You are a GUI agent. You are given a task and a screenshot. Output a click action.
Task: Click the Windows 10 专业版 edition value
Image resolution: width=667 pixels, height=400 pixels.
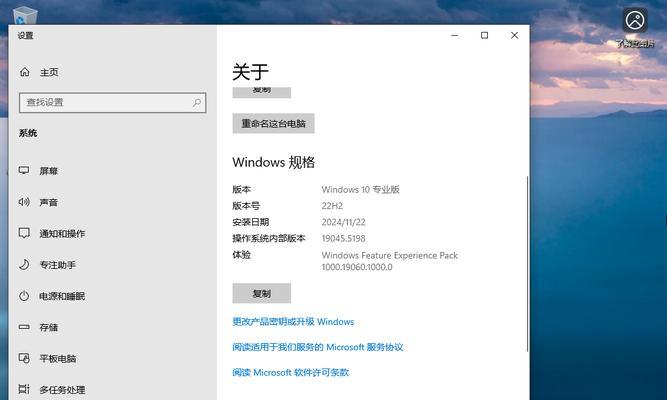pyautogui.click(x=361, y=189)
